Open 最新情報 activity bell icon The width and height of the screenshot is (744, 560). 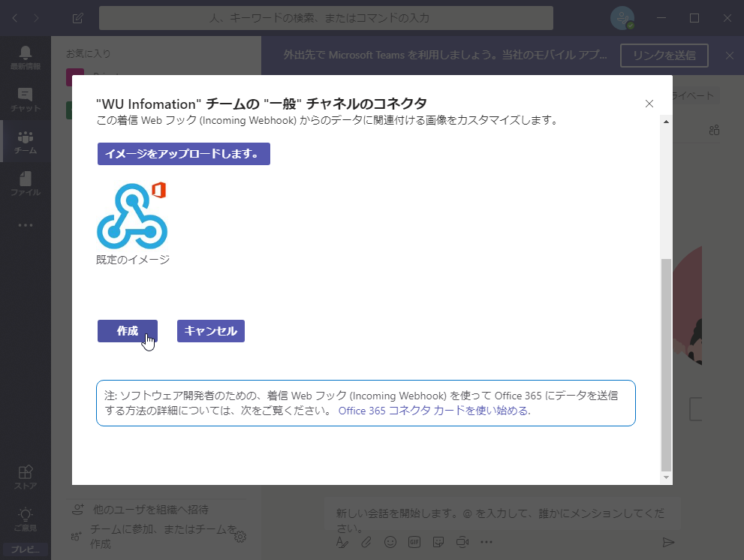[26, 58]
